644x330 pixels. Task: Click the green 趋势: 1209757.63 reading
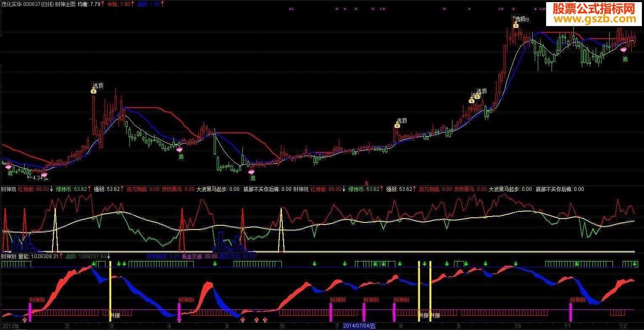86,256
